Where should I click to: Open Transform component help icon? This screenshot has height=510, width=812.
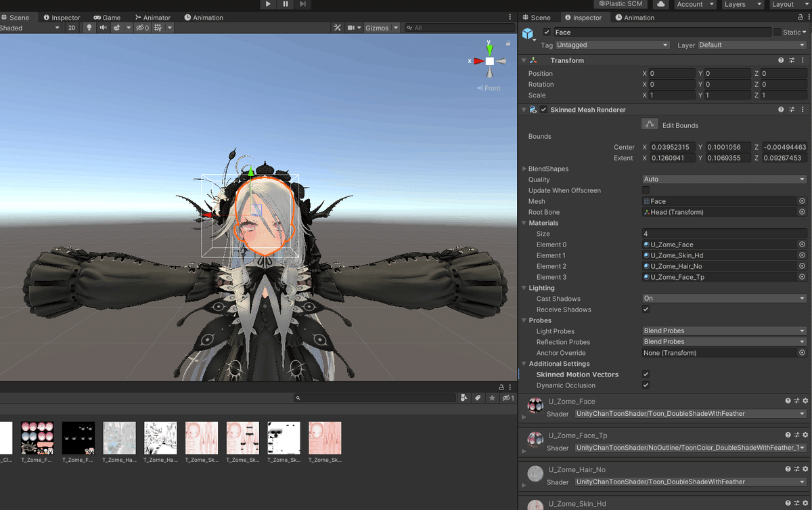pyautogui.click(x=782, y=60)
